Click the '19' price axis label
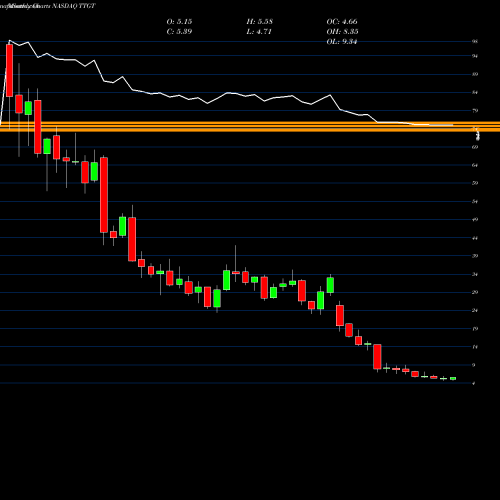 click(x=475, y=329)
